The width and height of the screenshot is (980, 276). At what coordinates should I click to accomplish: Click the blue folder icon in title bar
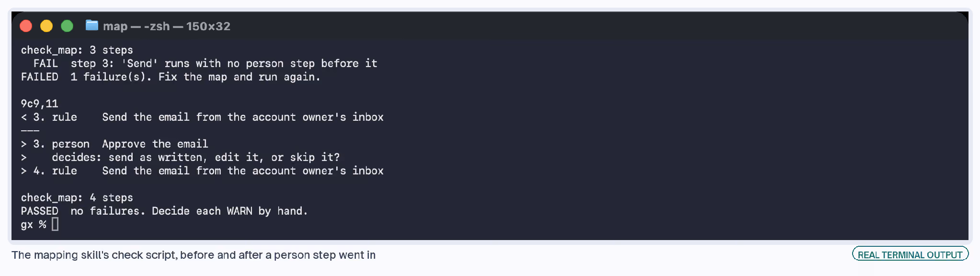click(92, 25)
